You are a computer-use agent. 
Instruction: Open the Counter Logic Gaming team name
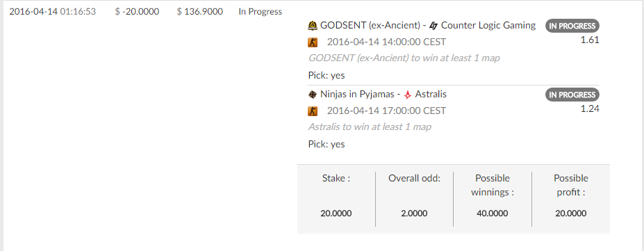tap(488, 26)
